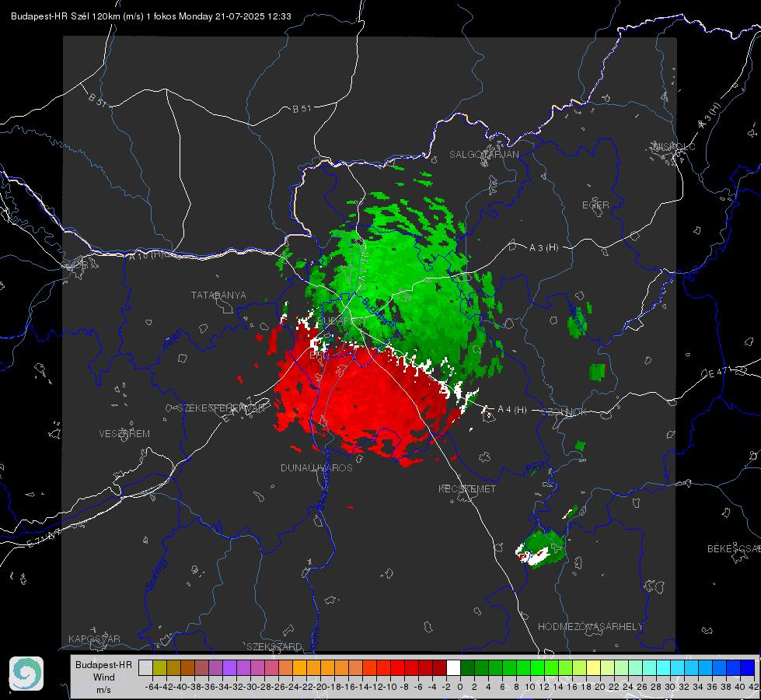This screenshot has height=700, width=761.
Task: Click the BÉKÉSCSABA city label
Action: pyautogui.click(x=734, y=548)
